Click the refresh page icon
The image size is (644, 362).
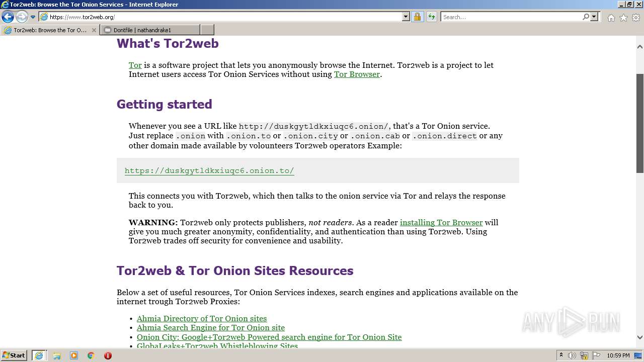coord(432,17)
